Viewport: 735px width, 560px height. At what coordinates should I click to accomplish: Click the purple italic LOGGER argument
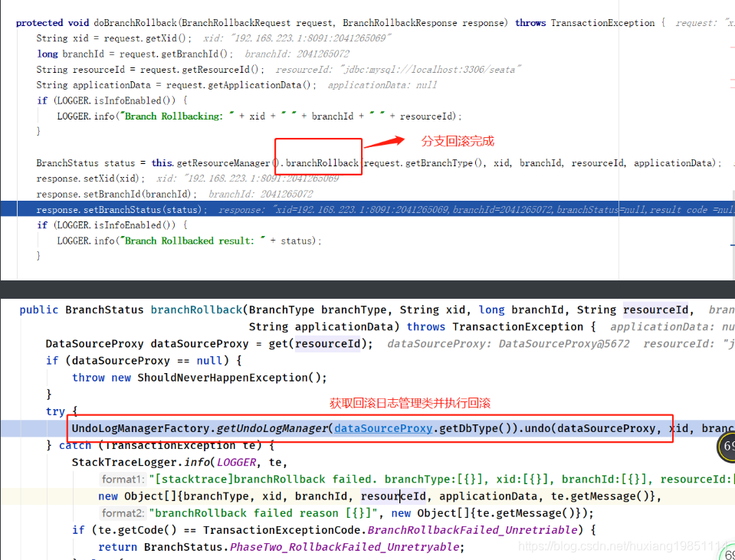point(236,462)
